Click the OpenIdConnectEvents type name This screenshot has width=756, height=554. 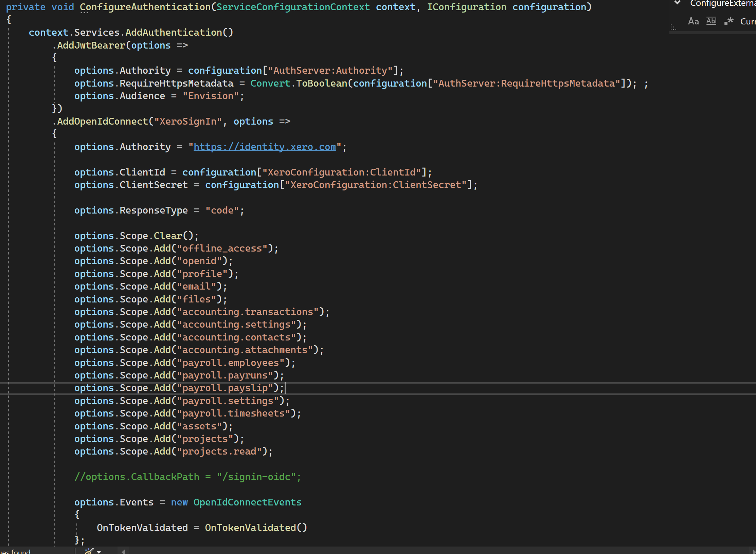point(247,502)
